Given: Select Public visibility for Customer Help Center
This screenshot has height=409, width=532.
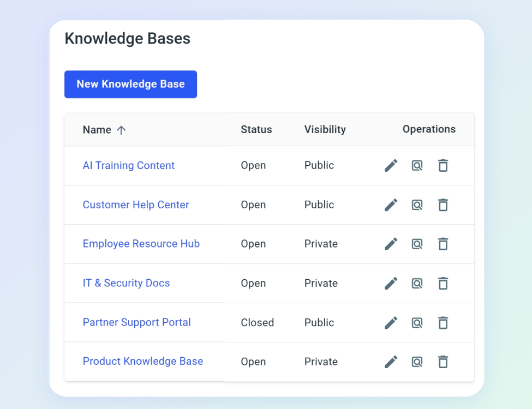Looking at the screenshot, I should pyautogui.click(x=319, y=205).
